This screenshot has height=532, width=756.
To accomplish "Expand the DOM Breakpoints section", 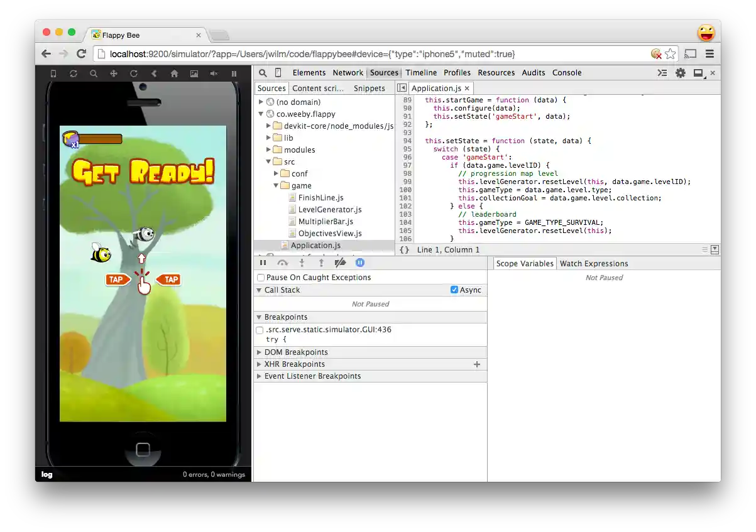I will point(259,352).
